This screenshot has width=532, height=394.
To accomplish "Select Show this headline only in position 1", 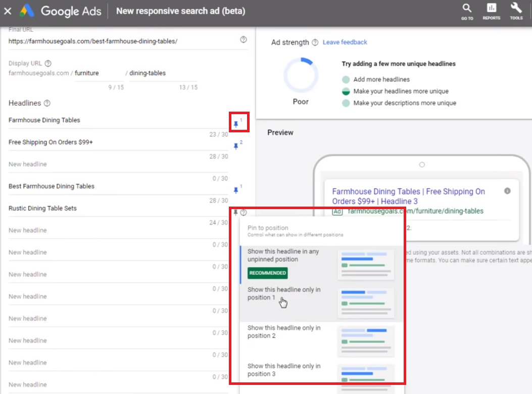I will point(321,303).
